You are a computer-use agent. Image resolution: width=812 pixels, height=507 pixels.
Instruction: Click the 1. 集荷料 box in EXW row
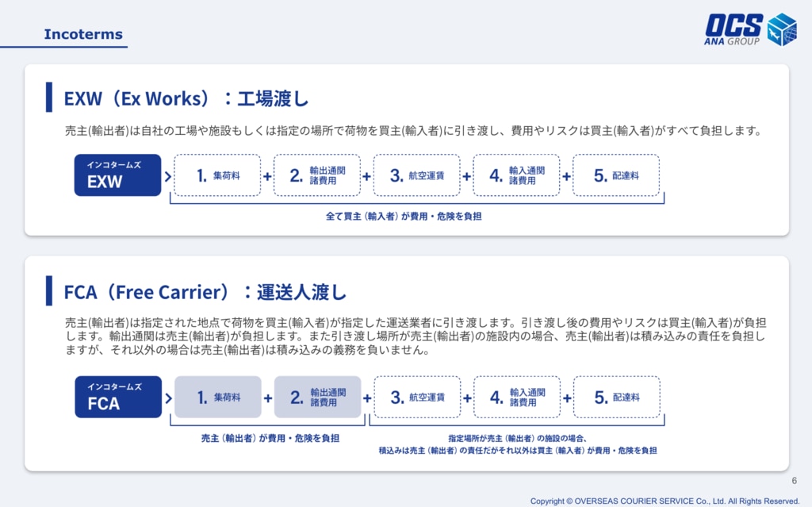pos(217,175)
